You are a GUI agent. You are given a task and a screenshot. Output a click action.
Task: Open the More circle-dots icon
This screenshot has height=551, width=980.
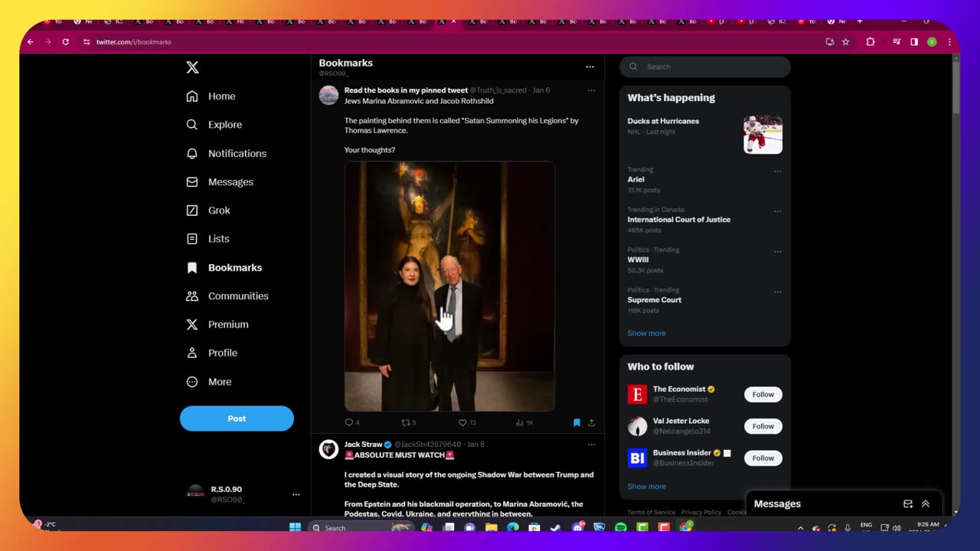click(x=192, y=382)
